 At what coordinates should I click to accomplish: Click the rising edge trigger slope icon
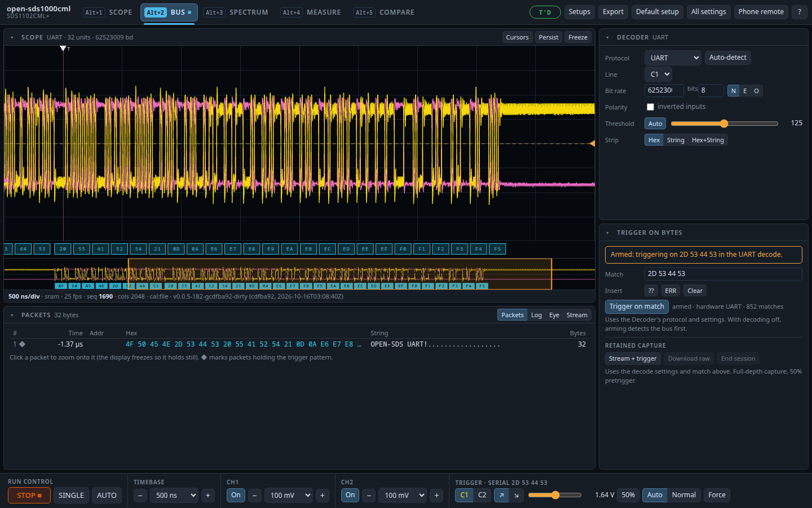(x=501, y=495)
